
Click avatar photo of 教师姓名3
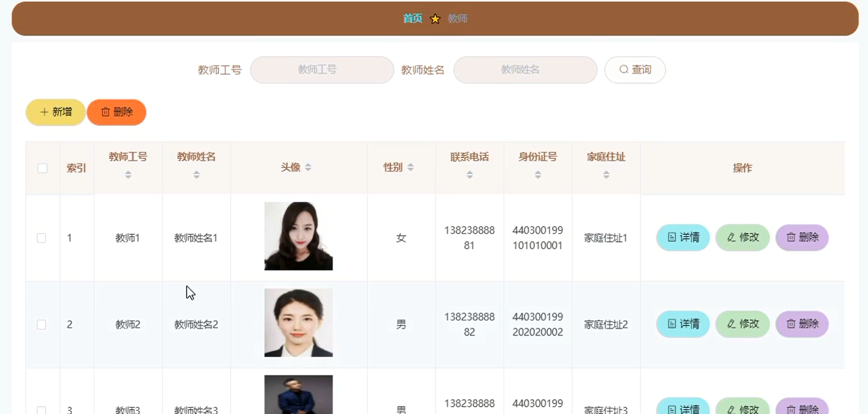299,394
